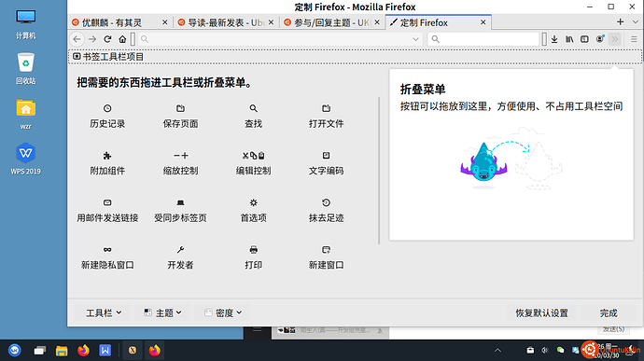Select the 缩放控制 zoom controls item

click(180, 163)
